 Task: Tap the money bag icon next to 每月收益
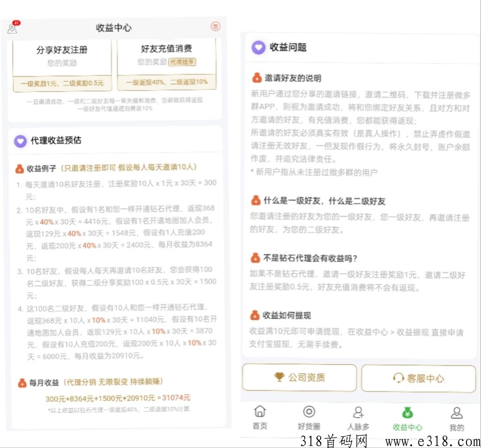22,381
